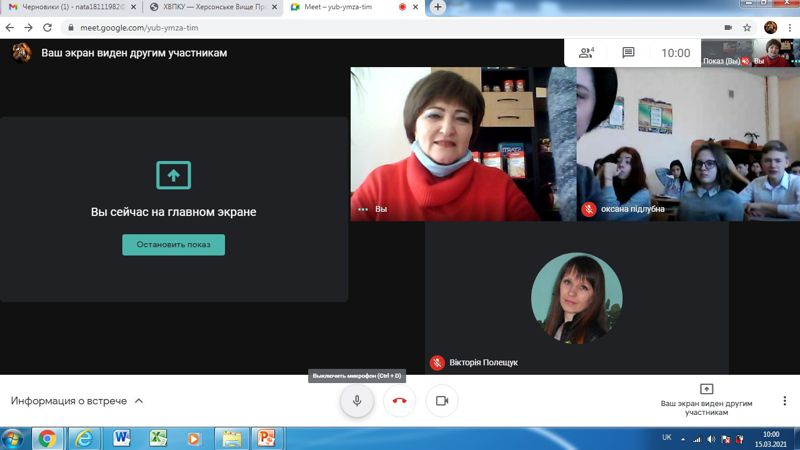This screenshot has height=450, width=800.
Task: Click the address bar URL
Action: pyautogui.click(x=139, y=28)
